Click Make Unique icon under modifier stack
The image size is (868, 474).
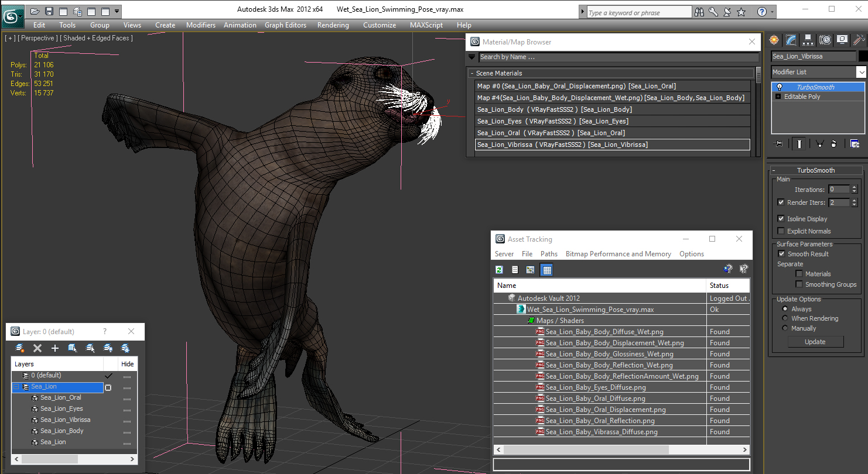(x=819, y=144)
